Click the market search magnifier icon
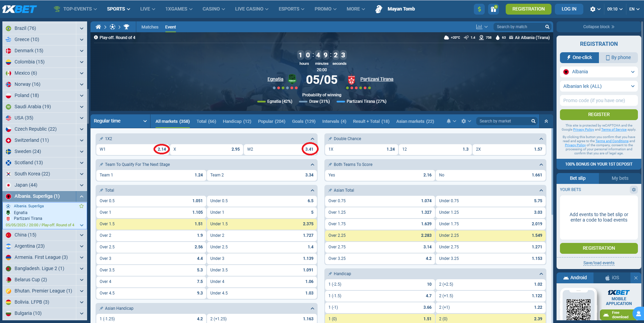Image resolution: width=644 pixels, height=323 pixels. (x=533, y=121)
